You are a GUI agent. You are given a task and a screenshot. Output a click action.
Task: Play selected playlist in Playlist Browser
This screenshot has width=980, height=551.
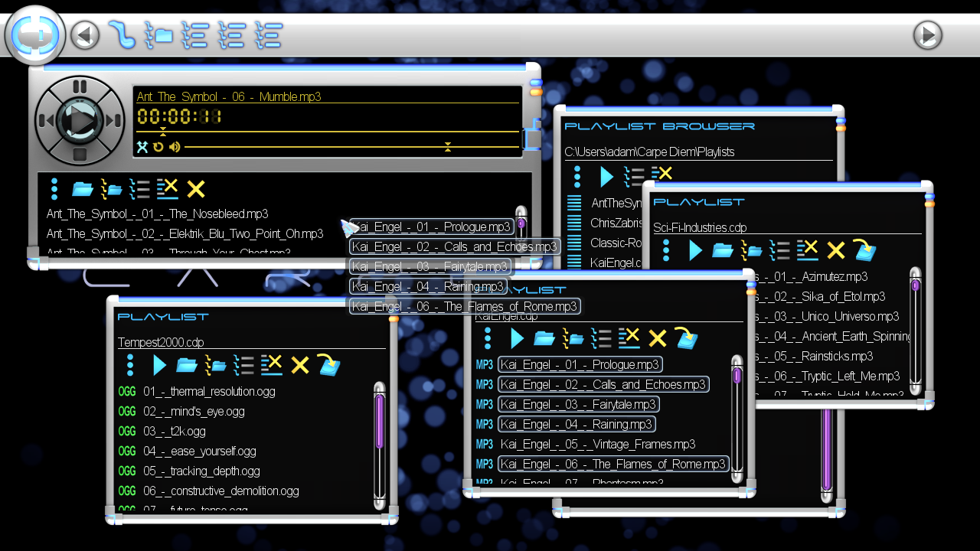click(x=606, y=177)
